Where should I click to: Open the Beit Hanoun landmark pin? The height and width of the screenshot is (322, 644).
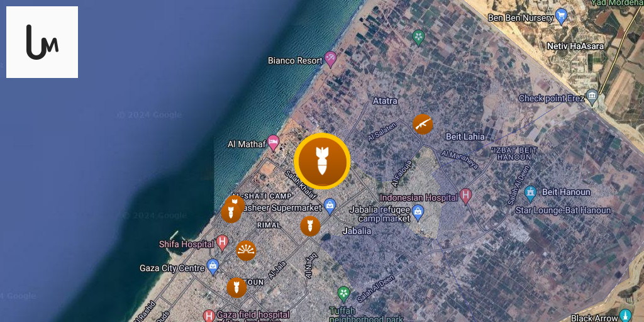point(531,193)
